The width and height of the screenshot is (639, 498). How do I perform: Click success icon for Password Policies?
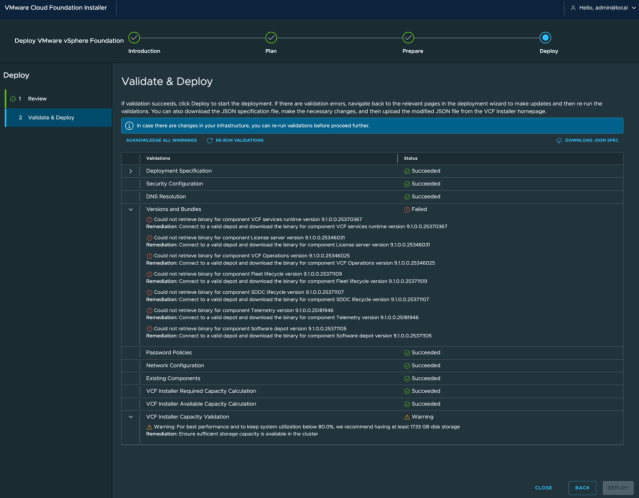[407, 353]
